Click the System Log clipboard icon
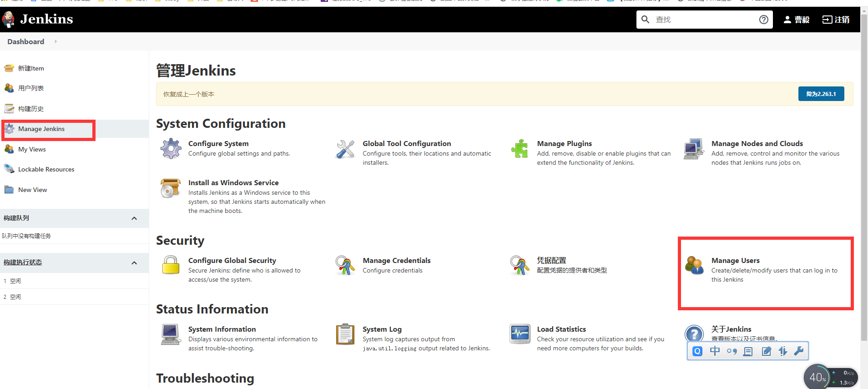Viewport: 868px width, 389px height. tap(345, 334)
